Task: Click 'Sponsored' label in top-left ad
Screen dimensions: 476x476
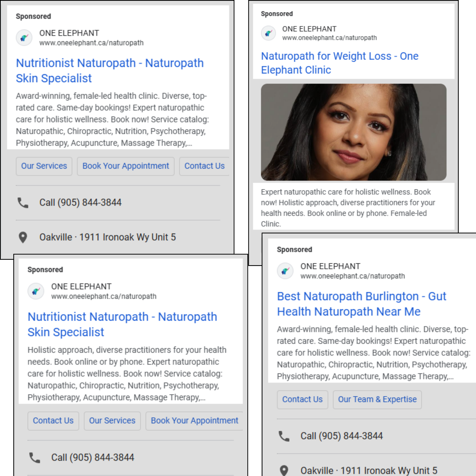Action: tap(34, 16)
